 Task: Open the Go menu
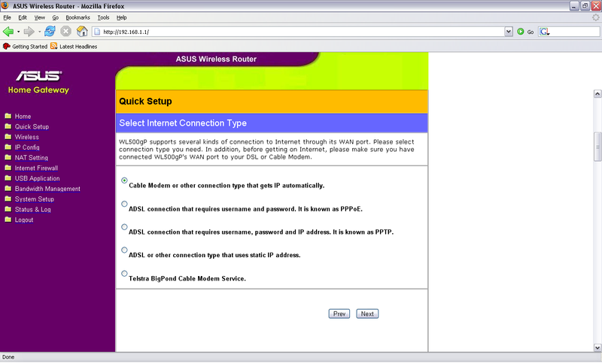55,17
